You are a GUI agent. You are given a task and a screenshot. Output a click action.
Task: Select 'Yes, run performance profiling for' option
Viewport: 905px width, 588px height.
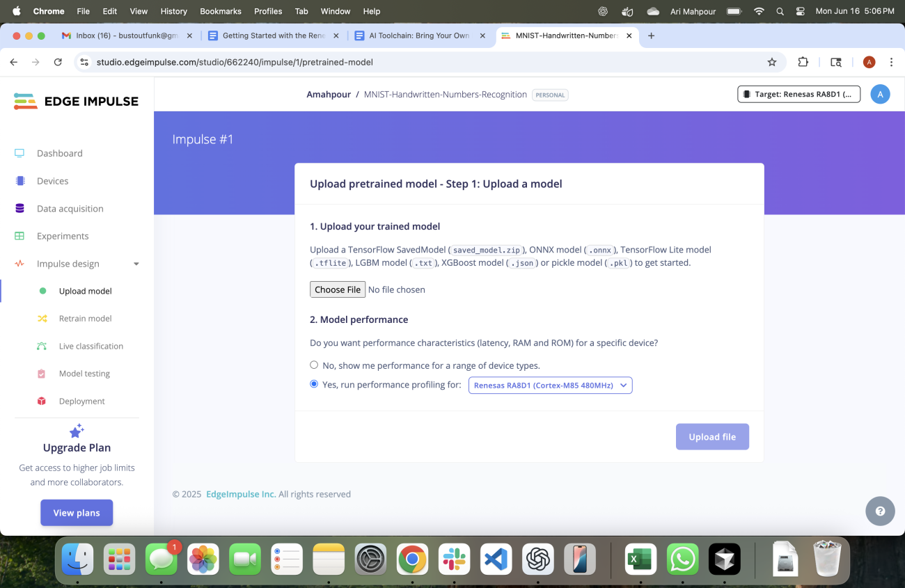pos(314,384)
